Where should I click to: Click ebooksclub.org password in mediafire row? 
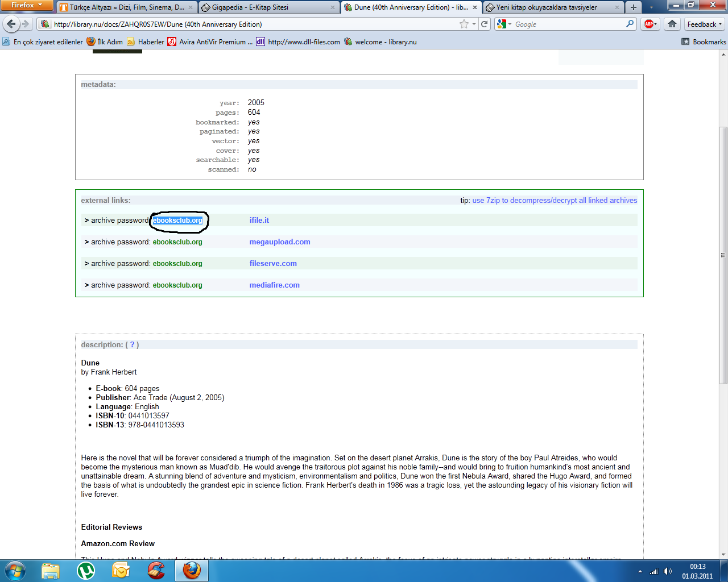tap(177, 285)
